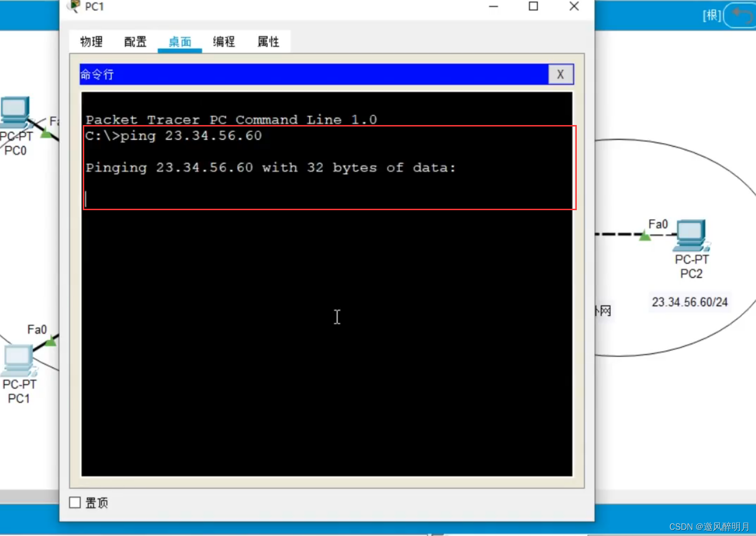
Task: Click the back arrow icon beside [根]
Action: click(741, 15)
